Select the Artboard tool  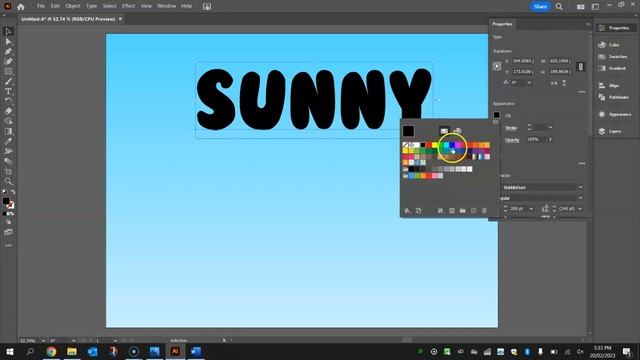point(8,171)
